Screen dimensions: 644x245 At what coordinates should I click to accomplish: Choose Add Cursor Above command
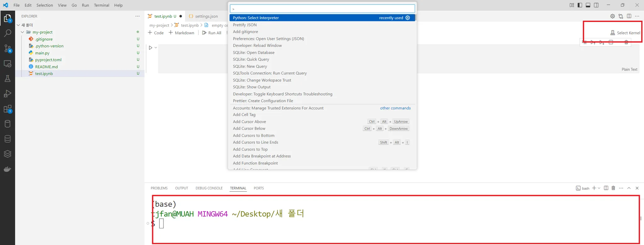[322, 122]
